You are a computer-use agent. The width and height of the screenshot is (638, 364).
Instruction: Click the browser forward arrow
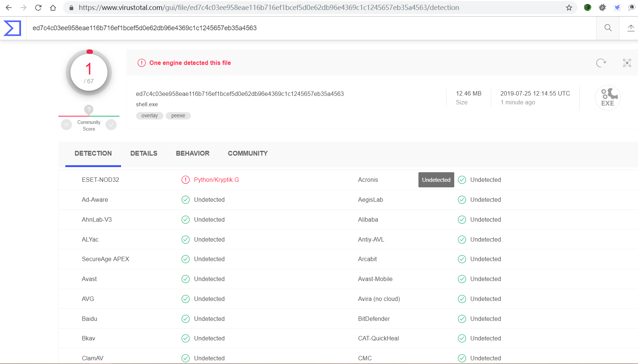(x=23, y=7)
